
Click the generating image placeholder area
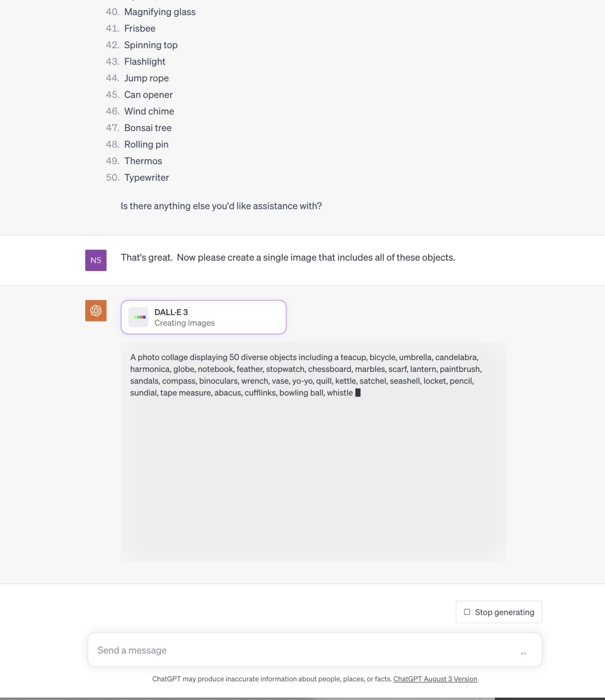click(314, 482)
